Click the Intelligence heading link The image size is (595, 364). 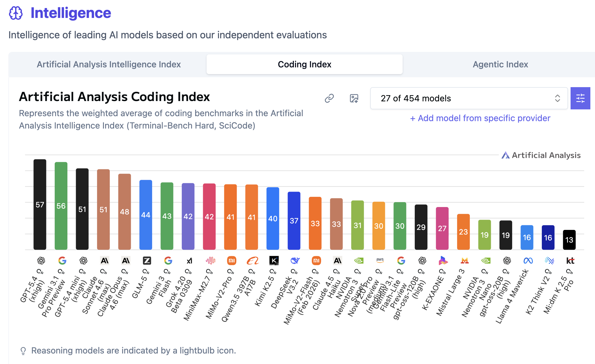71,13
